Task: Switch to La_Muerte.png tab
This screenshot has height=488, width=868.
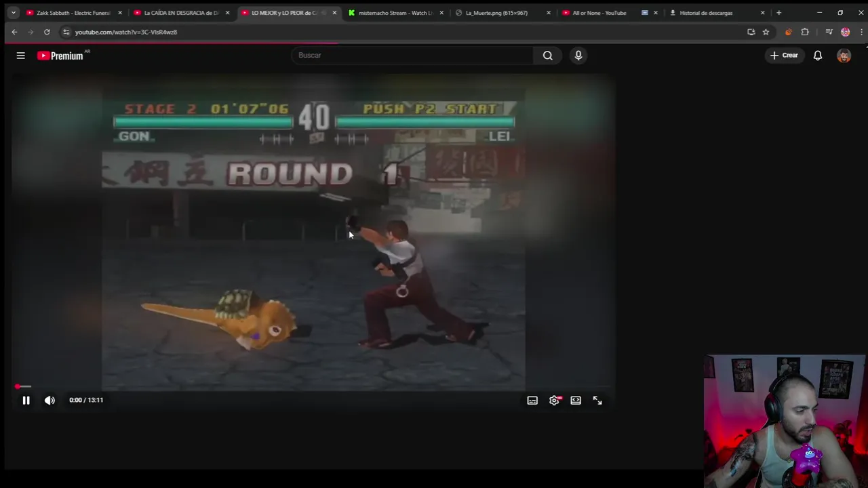Action: tap(502, 13)
